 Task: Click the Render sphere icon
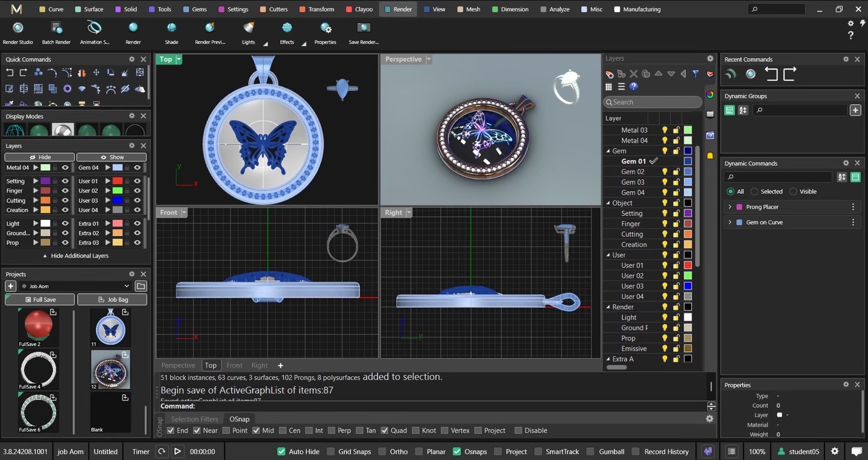(x=133, y=28)
